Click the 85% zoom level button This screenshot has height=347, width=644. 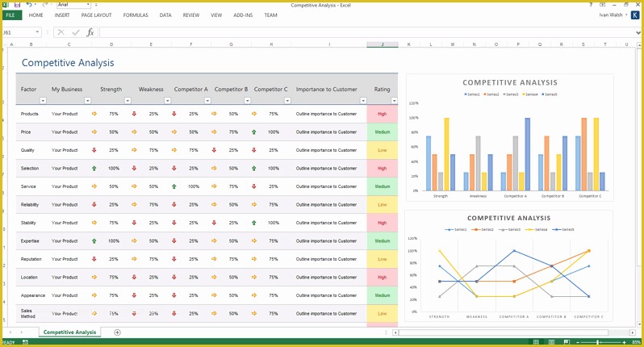pos(636,342)
